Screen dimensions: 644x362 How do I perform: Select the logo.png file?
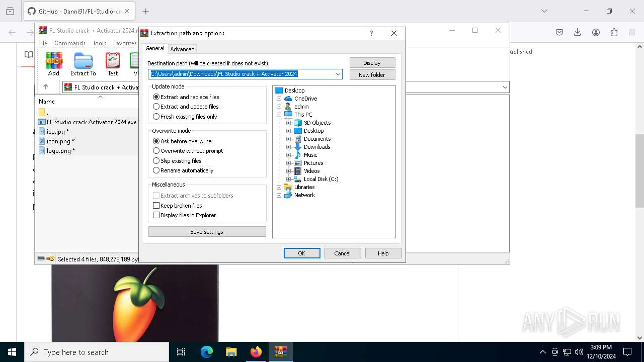[57, 150]
